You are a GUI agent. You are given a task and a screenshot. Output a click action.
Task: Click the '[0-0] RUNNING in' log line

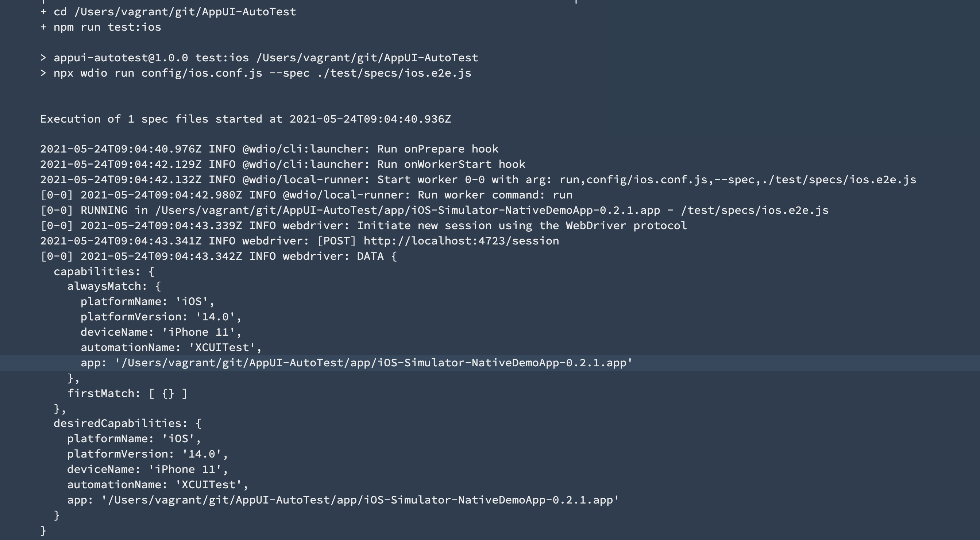click(434, 210)
